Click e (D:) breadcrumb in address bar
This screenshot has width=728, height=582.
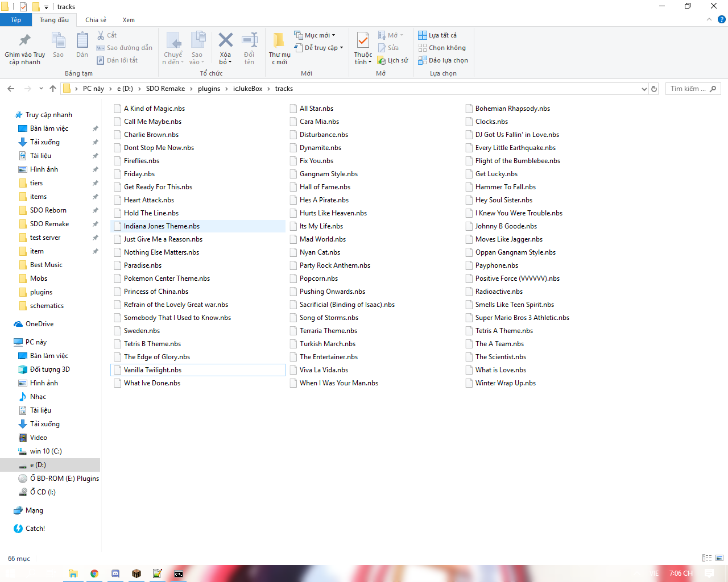click(x=125, y=89)
